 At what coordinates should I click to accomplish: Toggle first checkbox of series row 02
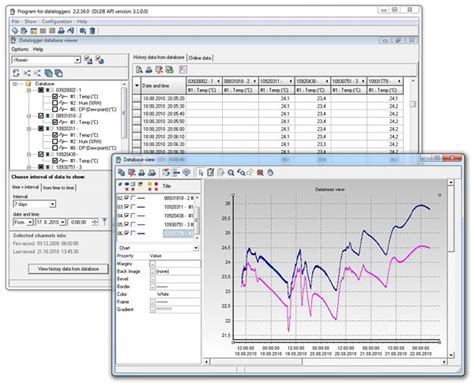click(126, 198)
